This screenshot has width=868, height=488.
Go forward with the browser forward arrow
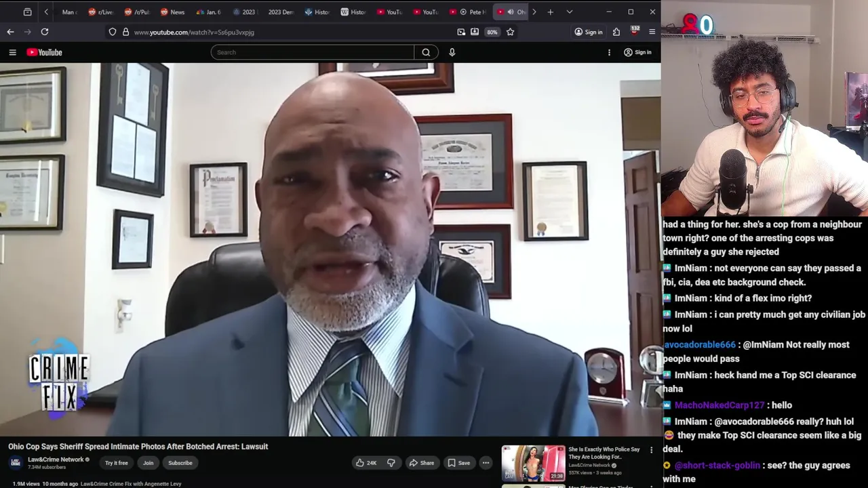coord(28,32)
